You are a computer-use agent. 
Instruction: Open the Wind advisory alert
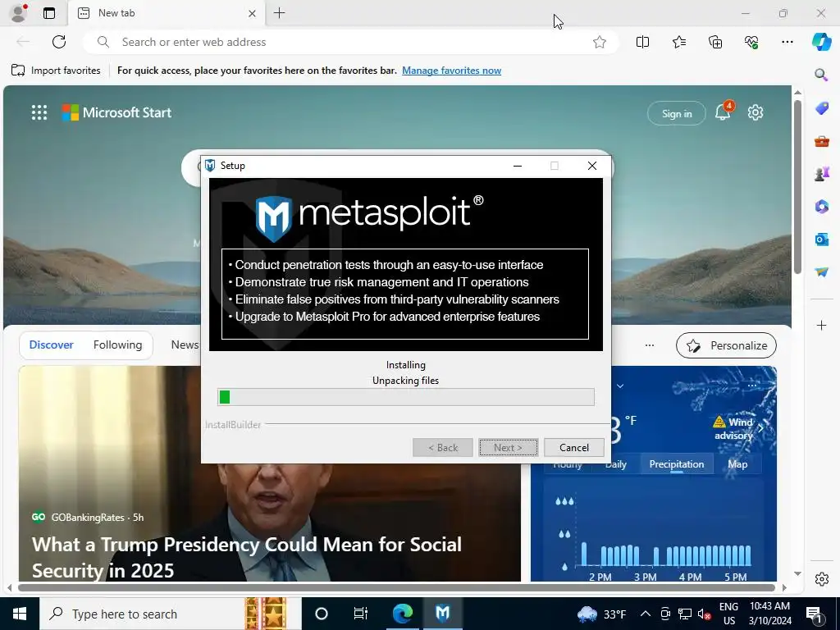coord(737,428)
